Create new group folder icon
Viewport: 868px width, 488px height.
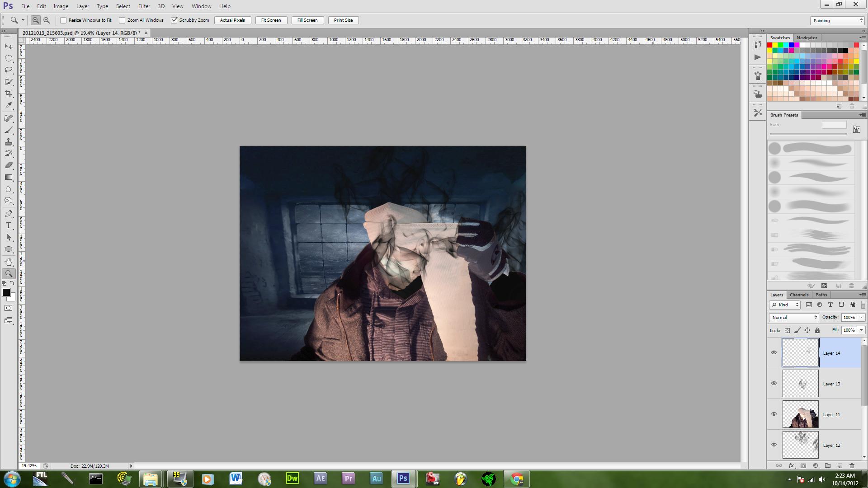[828, 465]
